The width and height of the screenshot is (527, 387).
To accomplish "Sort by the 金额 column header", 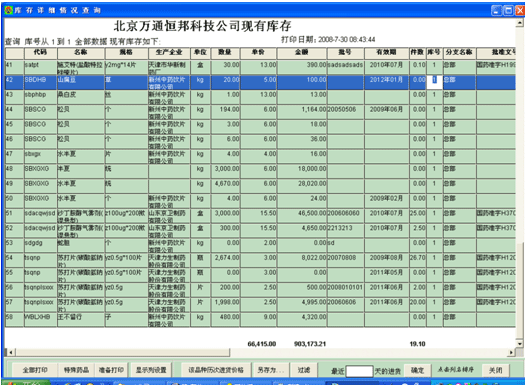I will click(x=301, y=52).
